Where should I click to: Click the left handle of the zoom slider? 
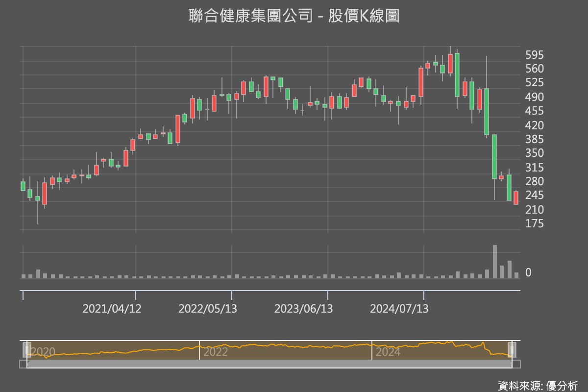coord(27,350)
